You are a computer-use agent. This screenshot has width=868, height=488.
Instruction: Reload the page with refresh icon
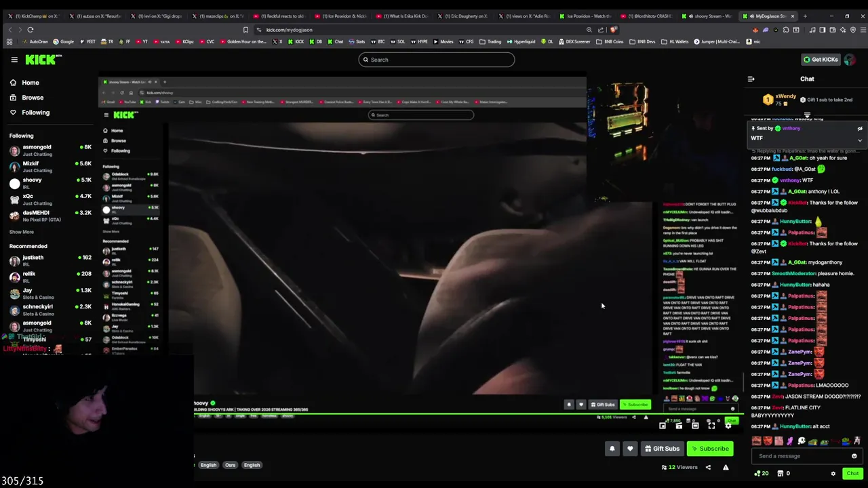pyautogui.click(x=31, y=30)
